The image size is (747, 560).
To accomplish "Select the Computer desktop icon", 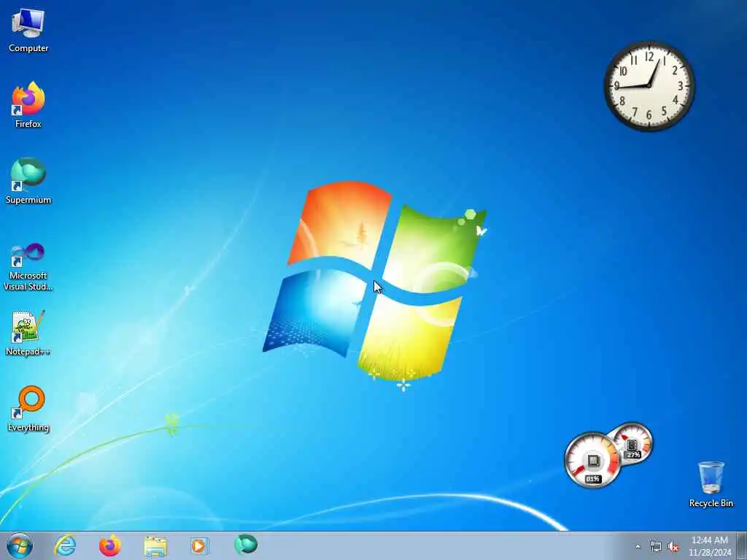I will pos(28,31).
